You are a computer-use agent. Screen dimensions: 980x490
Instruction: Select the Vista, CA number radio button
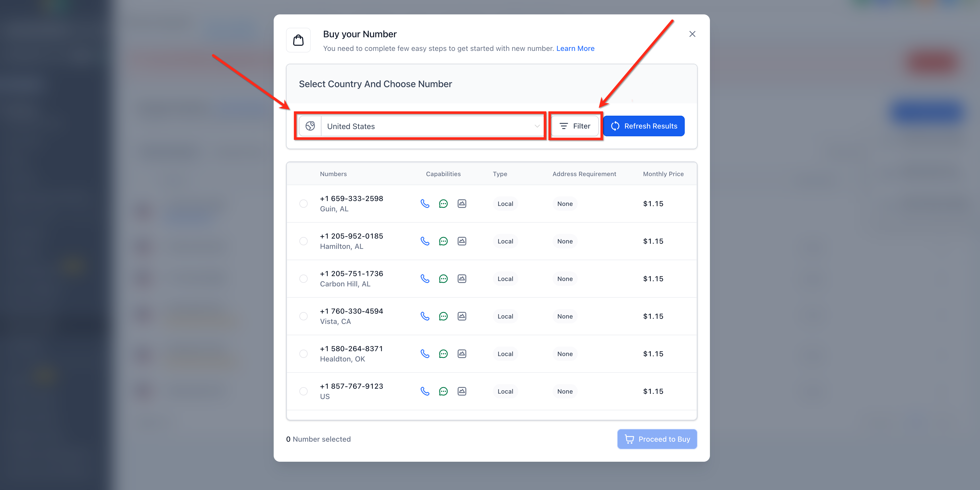[x=303, y=316]
